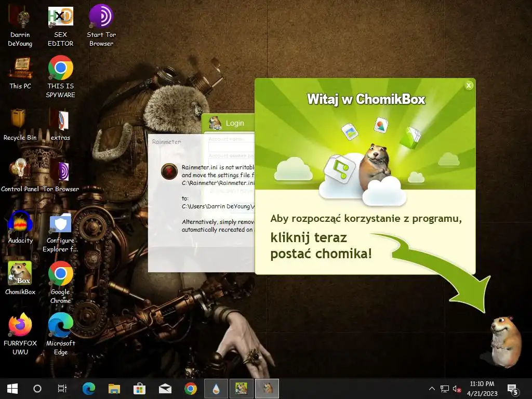This screenshot has width=532, height=399.
Task: Launch Microsoft Edge from the taskbar
Action: point(89,389)
